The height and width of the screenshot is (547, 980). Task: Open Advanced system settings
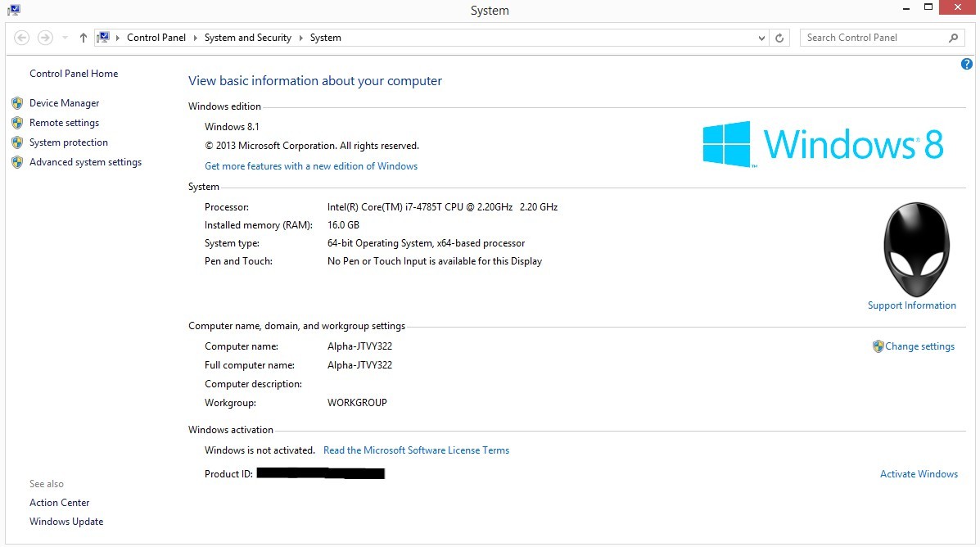click(86, 162)
